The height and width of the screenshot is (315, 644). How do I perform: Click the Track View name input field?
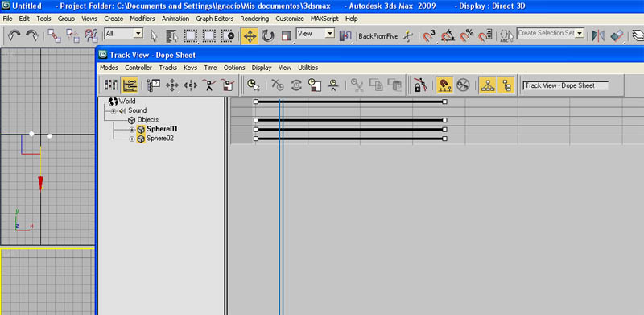[566, 85]
